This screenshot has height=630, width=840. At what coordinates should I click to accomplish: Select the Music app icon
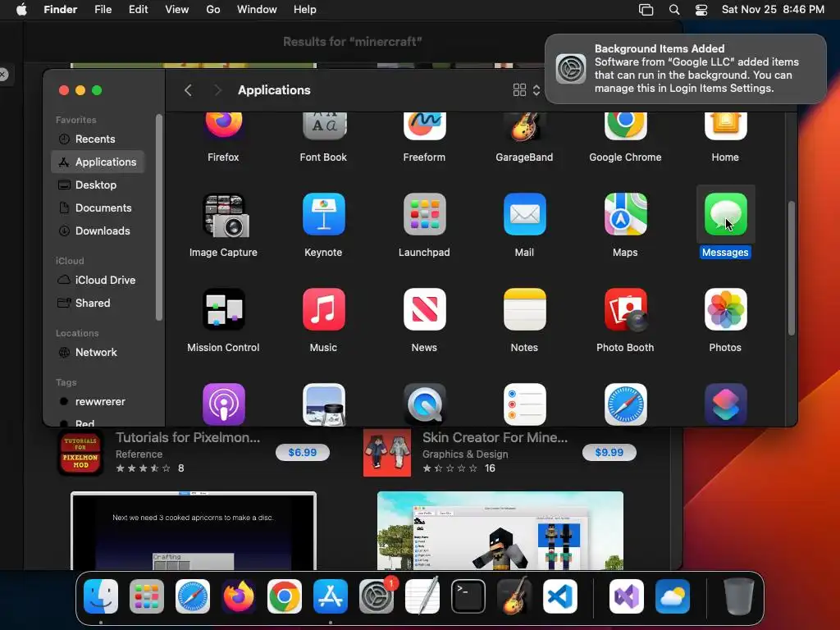click(x=323, y=309)
